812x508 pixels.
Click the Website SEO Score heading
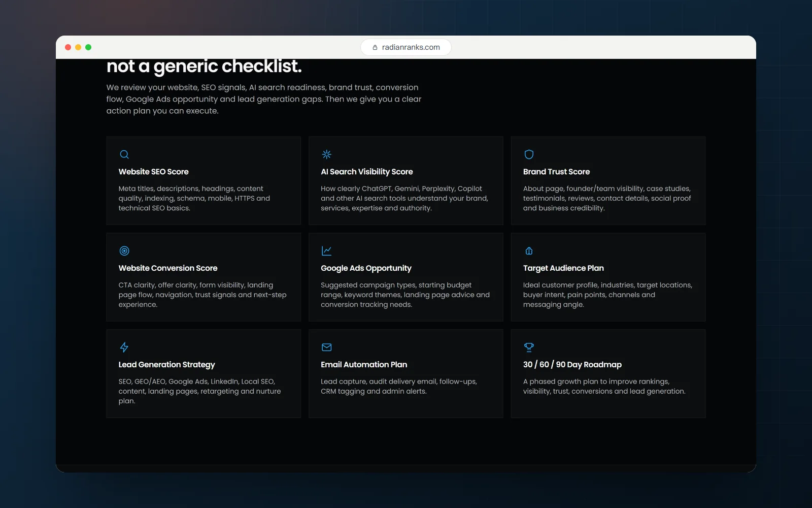tap(153, 172)
